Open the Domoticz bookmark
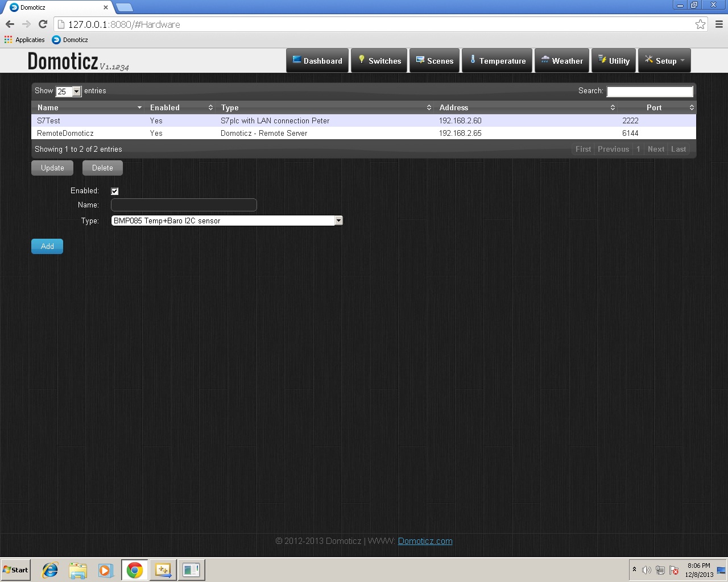Image resolution: width=728 pixels, height=582 pixels. [70, 40]
